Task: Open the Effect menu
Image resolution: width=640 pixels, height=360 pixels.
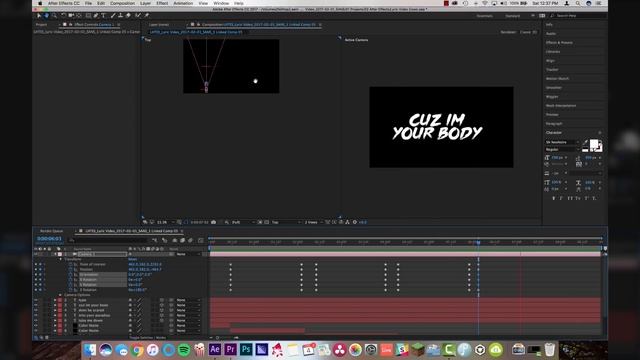Action: [162, 3]
